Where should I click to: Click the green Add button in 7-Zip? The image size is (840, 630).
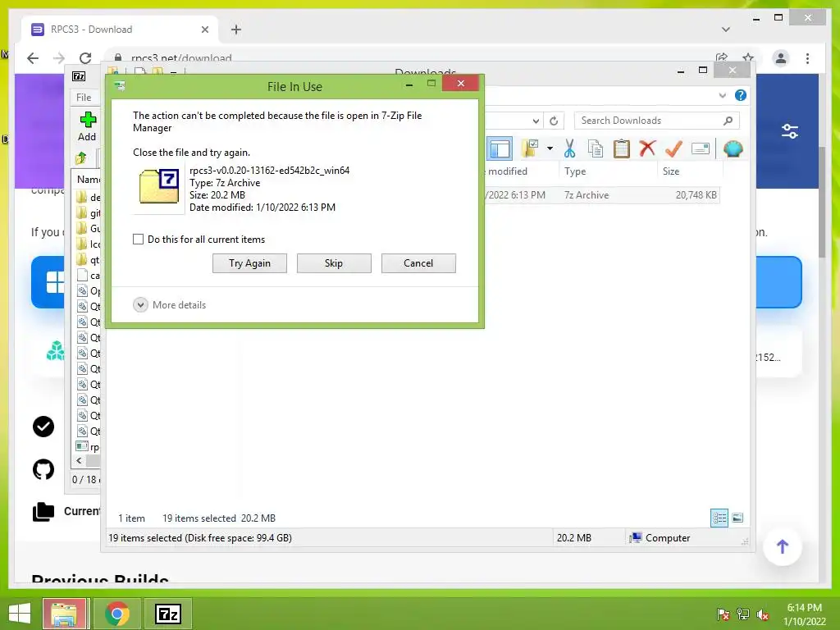[87, 126]
